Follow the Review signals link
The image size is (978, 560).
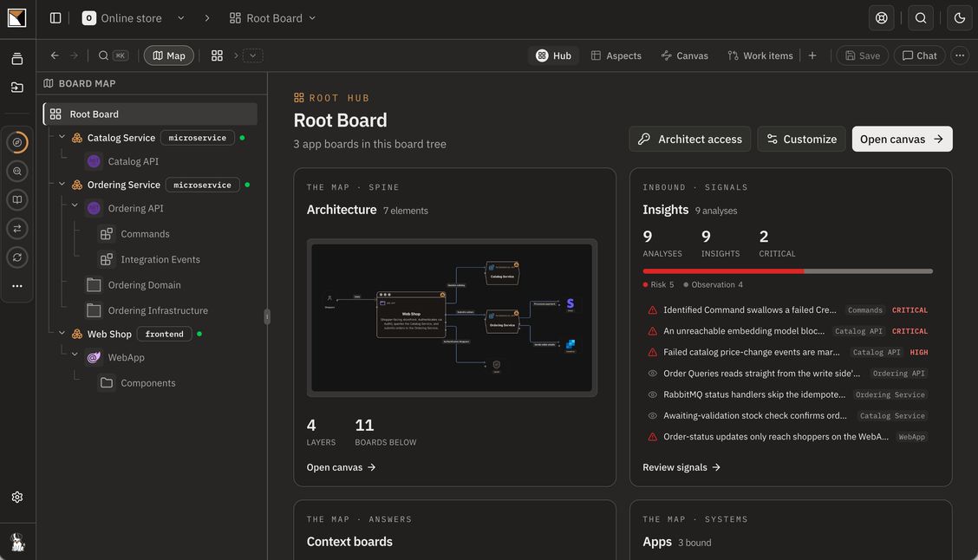click(681, 467)
